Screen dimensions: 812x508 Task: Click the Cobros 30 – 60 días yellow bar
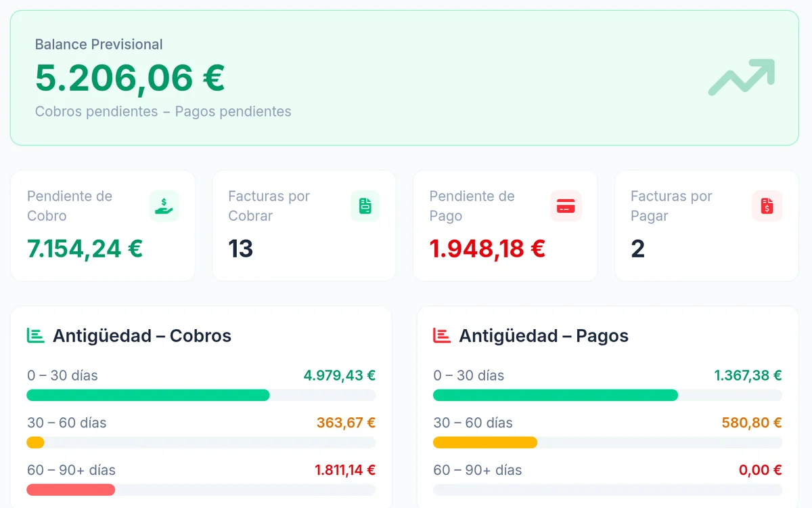pyautogui.click(x=35, y=442)
